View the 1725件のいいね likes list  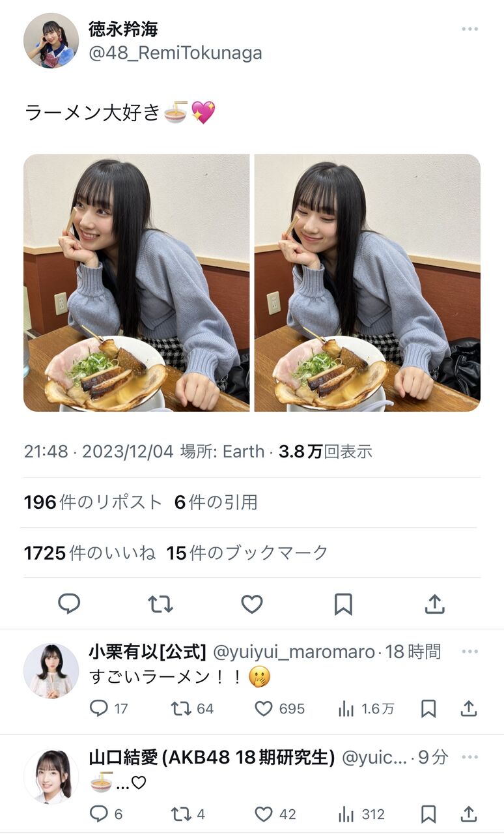tap(90, 553)
